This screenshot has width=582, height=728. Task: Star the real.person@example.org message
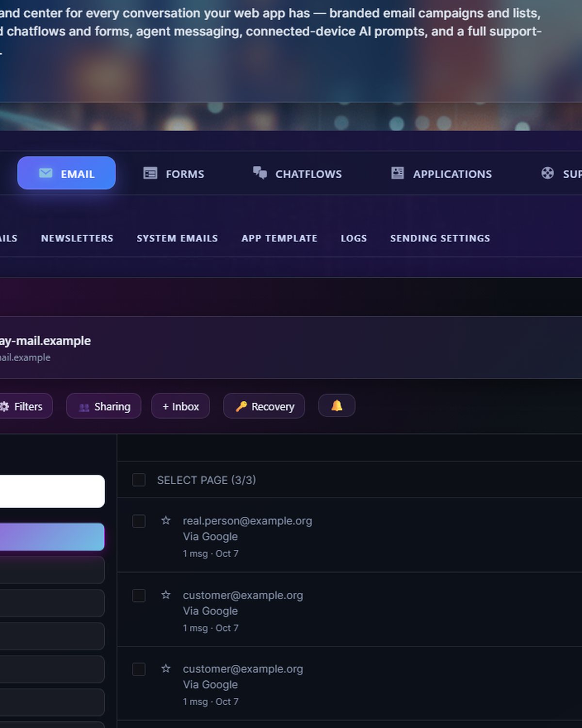coord(166,521)
